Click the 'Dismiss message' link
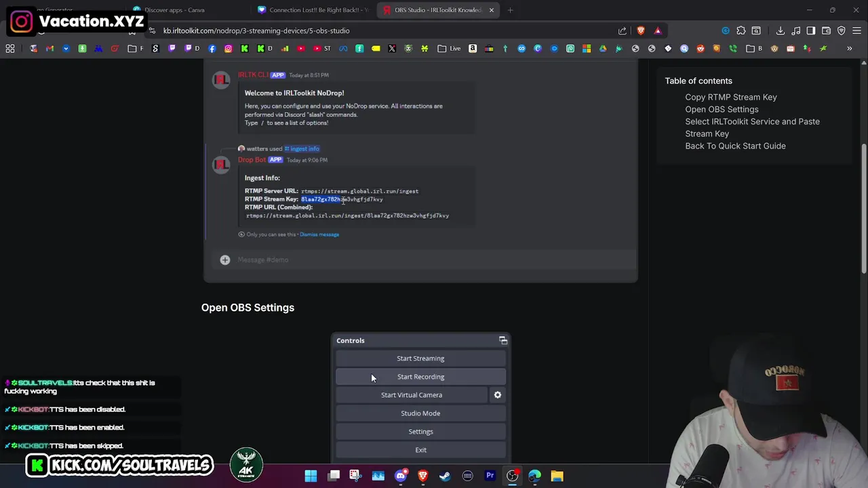Viewport: 868px width, 488px height. [x=319, y=235]
